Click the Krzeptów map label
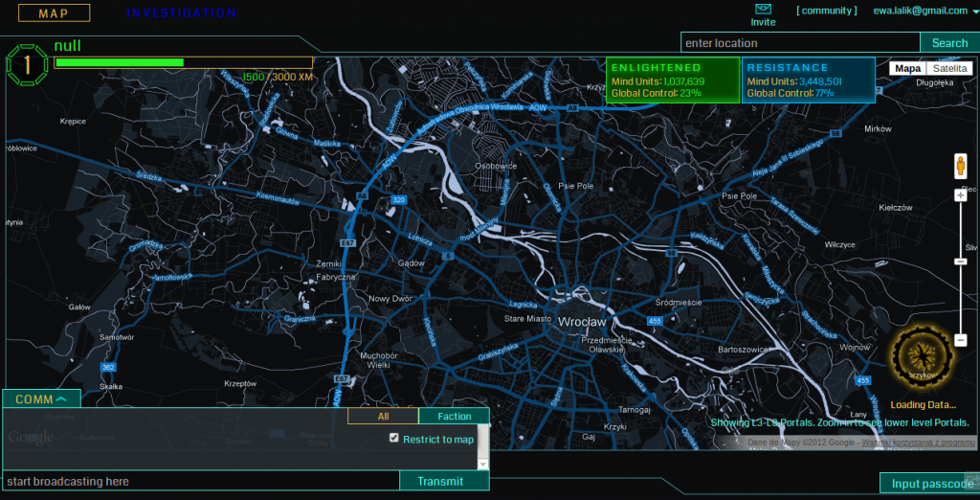Image resolution: width=980 pixels, height=500 pixels. coord(240,383)
